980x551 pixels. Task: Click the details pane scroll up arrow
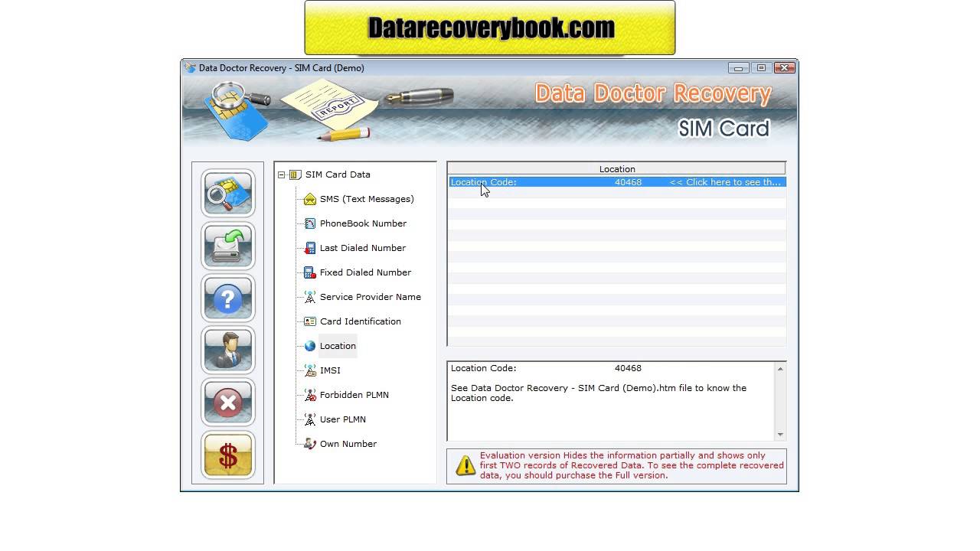coord(780,369)
